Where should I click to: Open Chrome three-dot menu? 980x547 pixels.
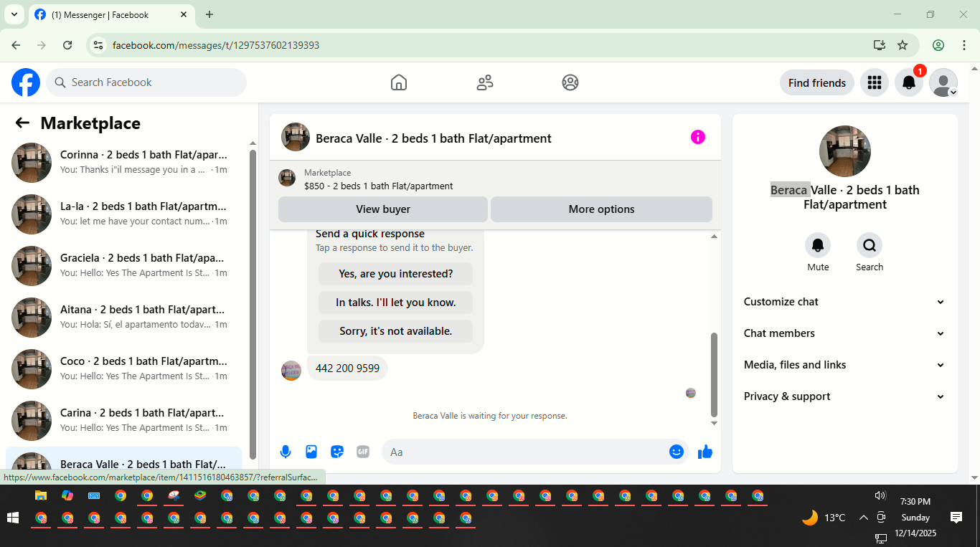coord(964,45)
